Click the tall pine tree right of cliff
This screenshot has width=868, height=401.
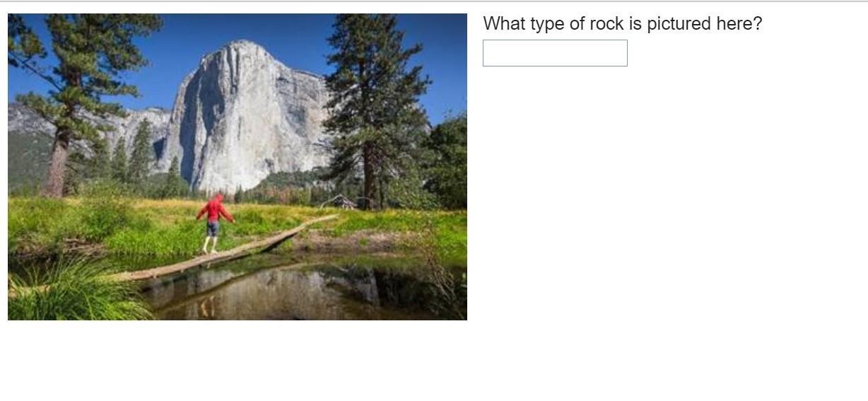pyautogui.click(x=373, y=106)
